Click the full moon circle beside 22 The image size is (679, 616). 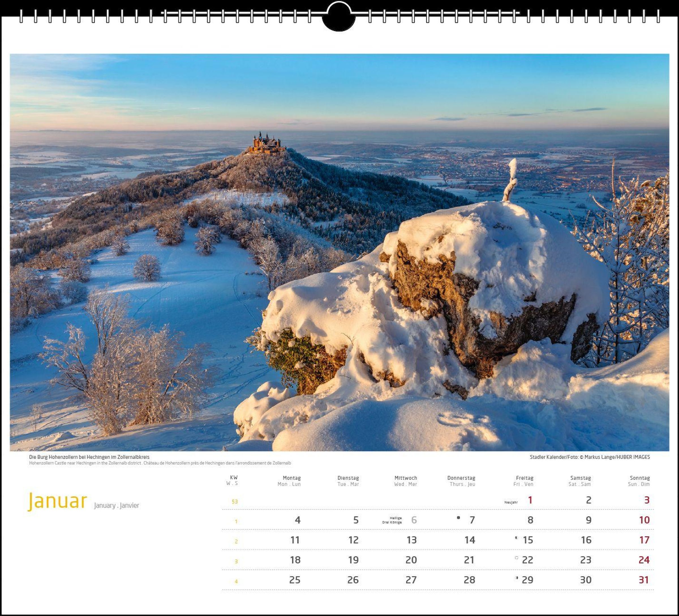[x=516, y=558]
